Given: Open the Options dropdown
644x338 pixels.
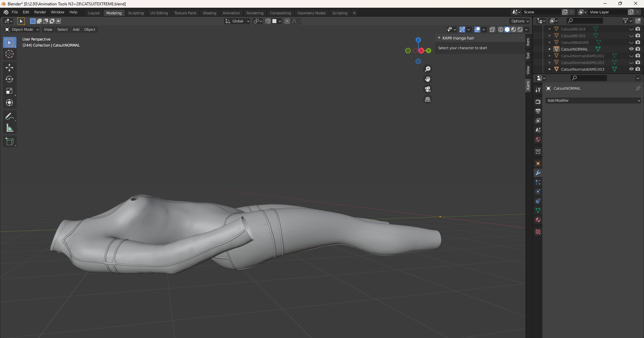Looking at the screenshot, I should (520, 21).
